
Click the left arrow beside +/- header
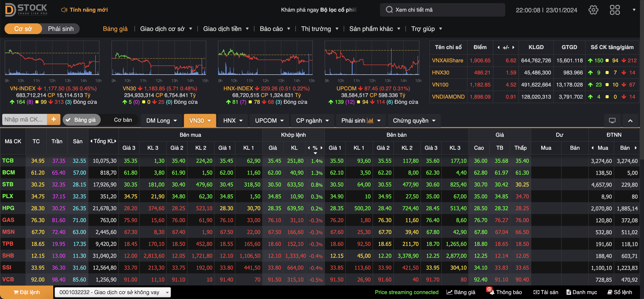point(499,47)
